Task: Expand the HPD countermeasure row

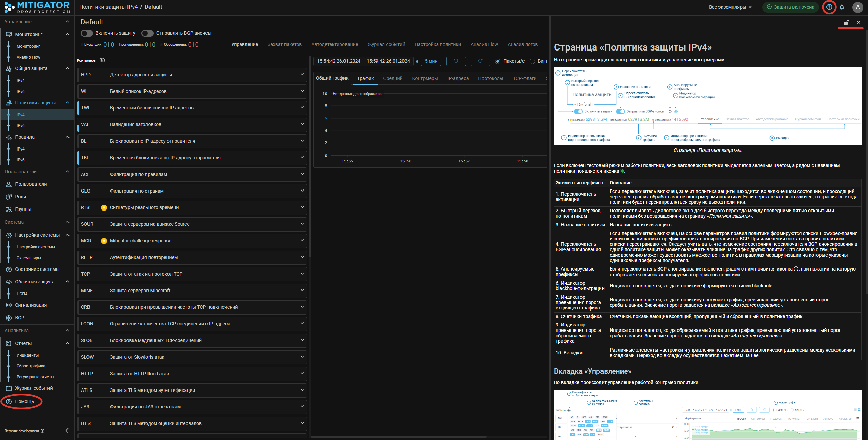Action: [x=302, y=74]
